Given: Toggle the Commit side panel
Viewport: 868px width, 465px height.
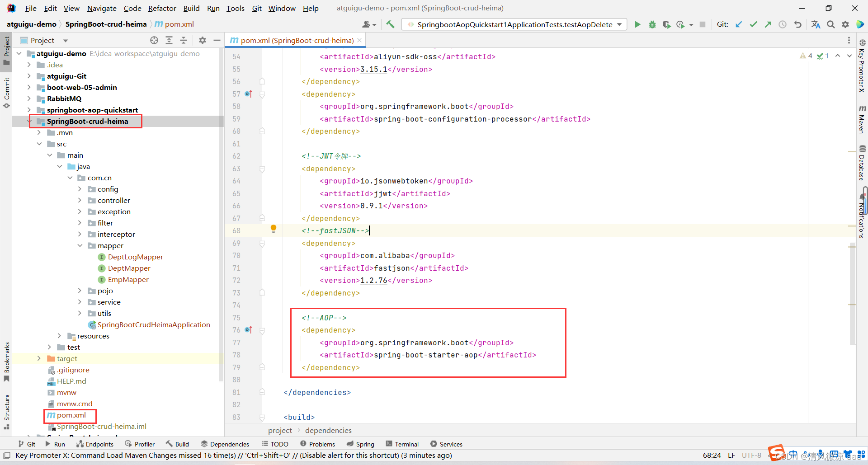Looking at the screenshot, I should pyautogui.click(x=6, y=92).
